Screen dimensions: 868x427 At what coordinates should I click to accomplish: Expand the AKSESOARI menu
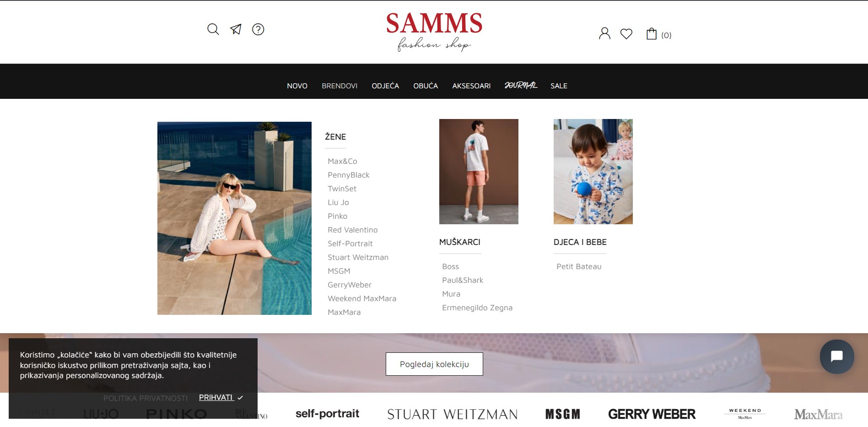click(471, 86)
